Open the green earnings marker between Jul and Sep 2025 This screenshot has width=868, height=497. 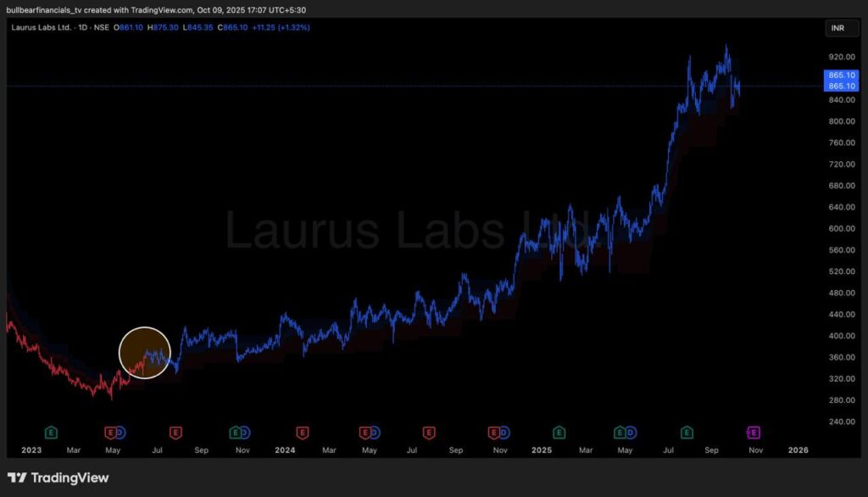687,433
